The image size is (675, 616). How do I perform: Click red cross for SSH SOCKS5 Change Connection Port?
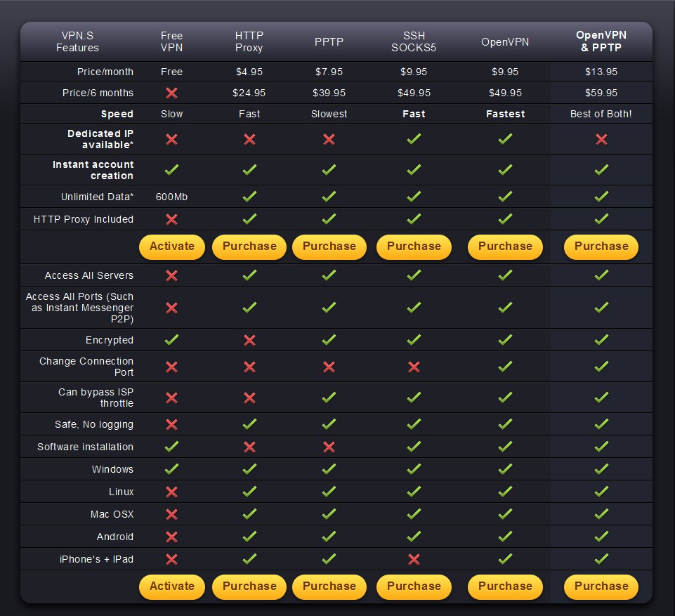click(414, 367)
